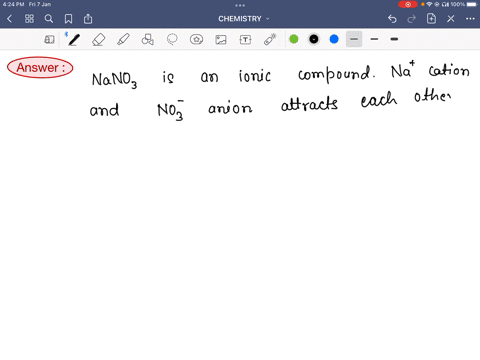Choose the black pen color

pyautogui.click(x=314, y=39)
